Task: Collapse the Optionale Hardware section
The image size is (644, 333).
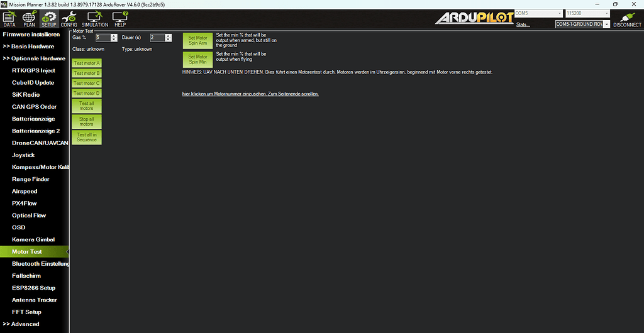Action: coord(33,58)
